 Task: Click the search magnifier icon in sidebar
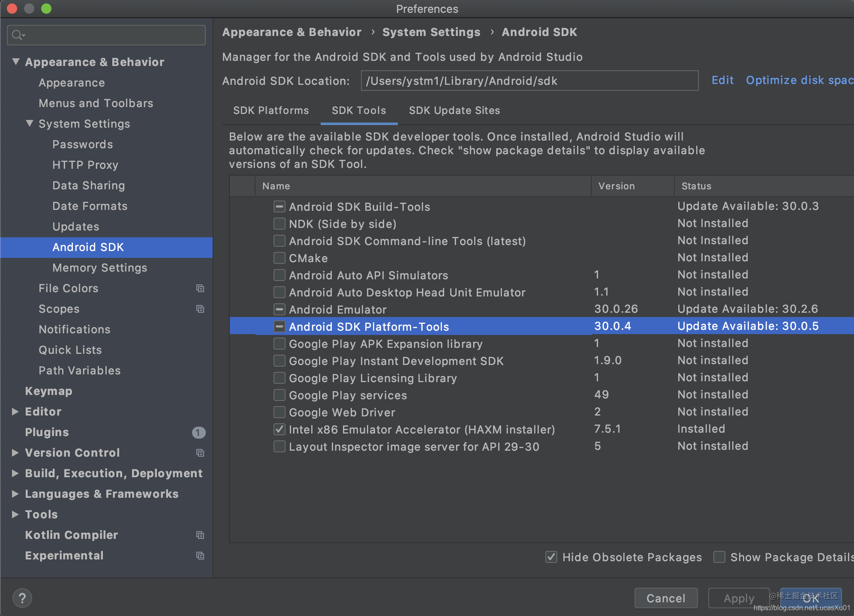18,35
